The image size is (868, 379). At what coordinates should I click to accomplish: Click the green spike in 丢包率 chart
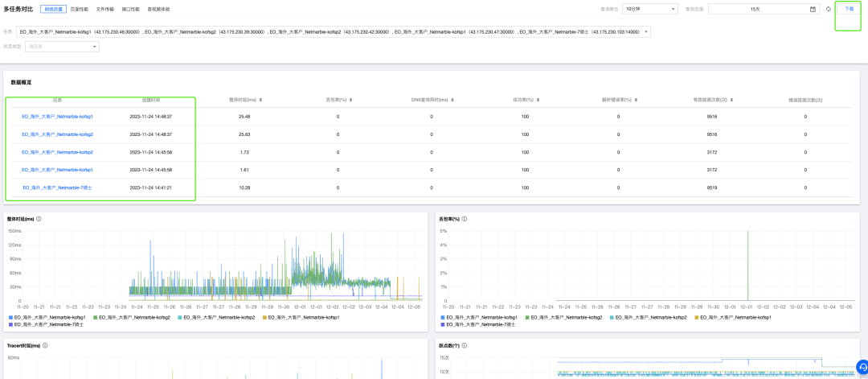coord(748,266)
